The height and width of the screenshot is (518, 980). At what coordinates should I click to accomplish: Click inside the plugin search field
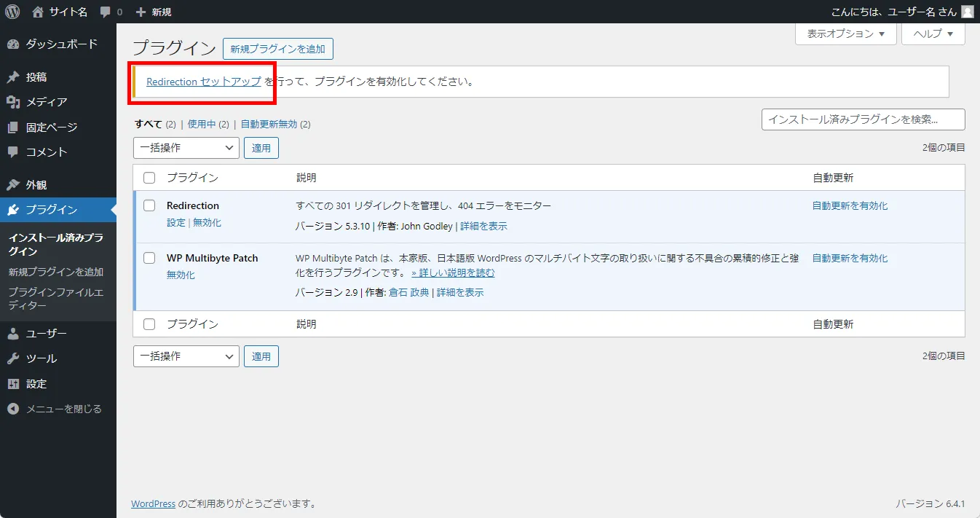tap(863, 119)
